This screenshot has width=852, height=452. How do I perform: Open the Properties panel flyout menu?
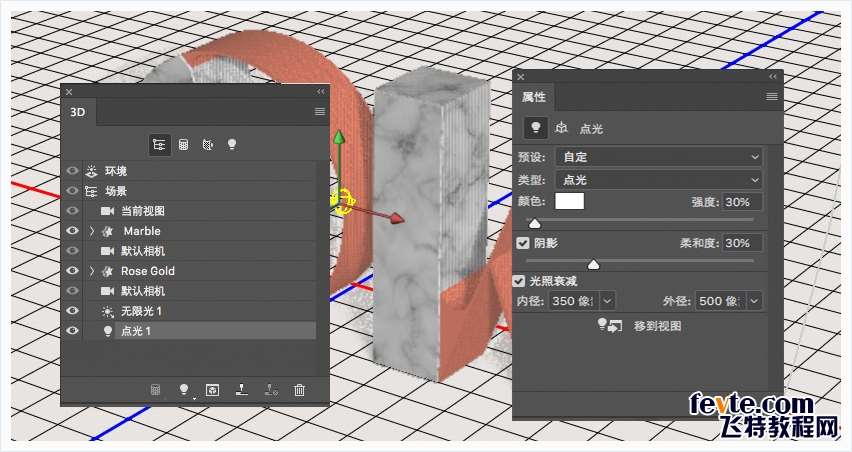click(772, 97)
